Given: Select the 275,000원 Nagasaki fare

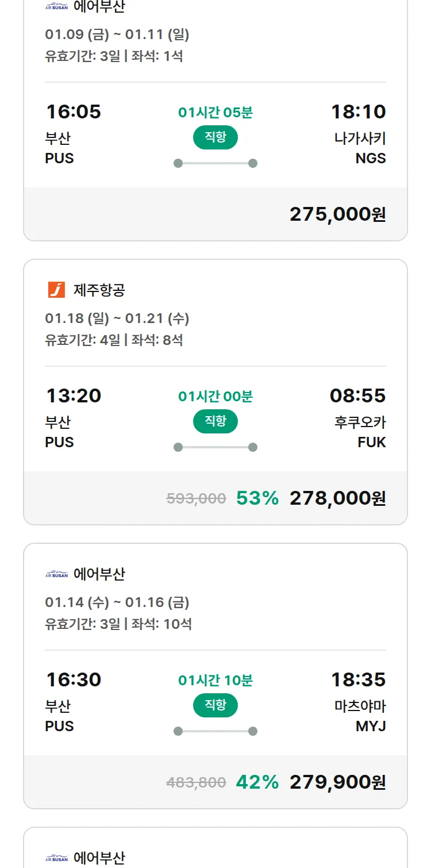Looking at the screenshot, I should click(337, 214).
